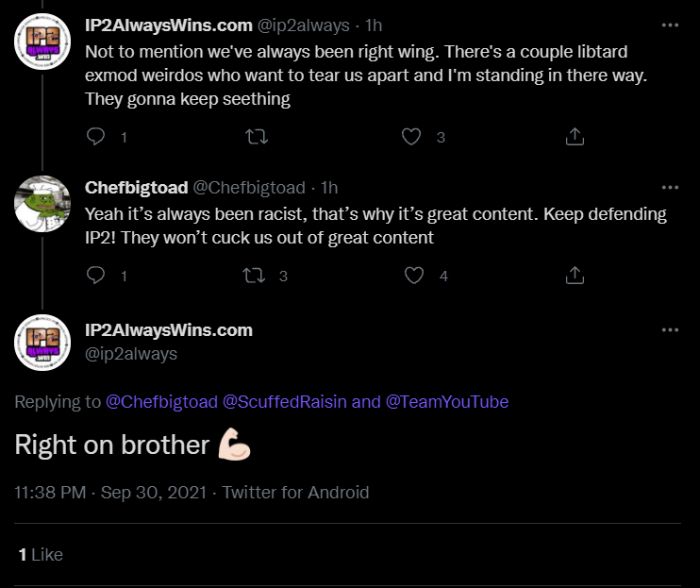Open more options on main tweet

coord(670,330)
